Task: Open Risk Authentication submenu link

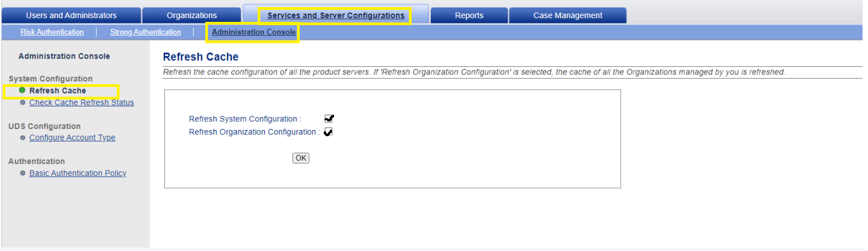Action: [52, 32]
